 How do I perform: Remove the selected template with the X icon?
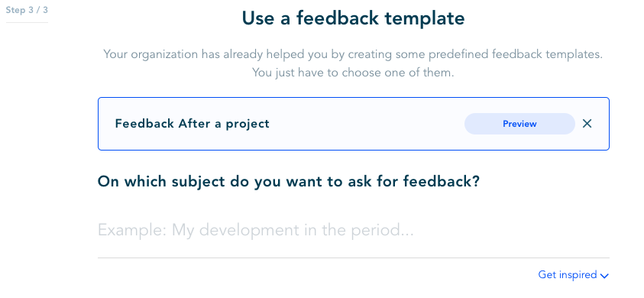pos(587,123)
